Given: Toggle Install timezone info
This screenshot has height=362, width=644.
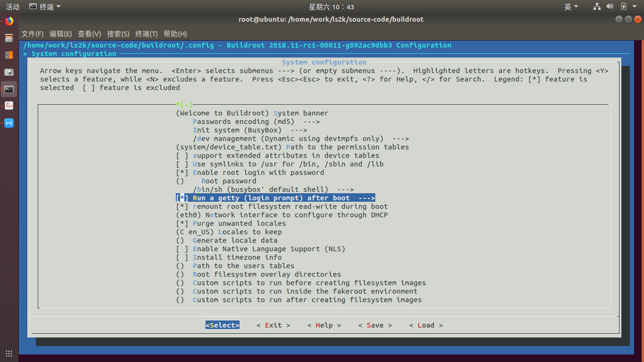Looking at the screenshot, I should pos(229,257).
